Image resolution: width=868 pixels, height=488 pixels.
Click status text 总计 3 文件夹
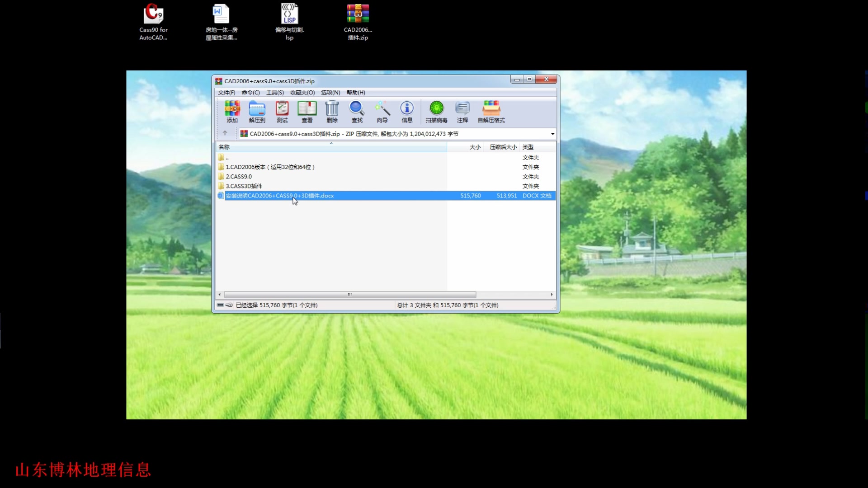click(448, 305)
